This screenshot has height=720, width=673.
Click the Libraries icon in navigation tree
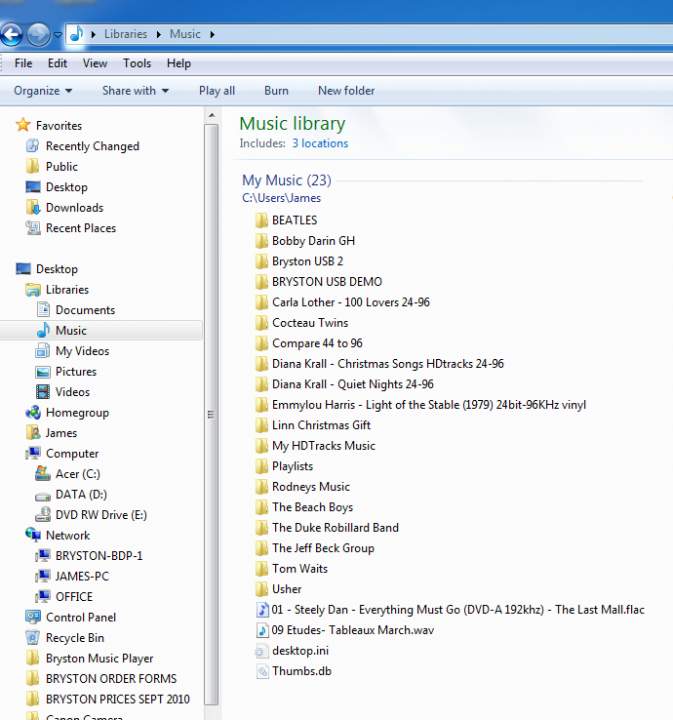pos(33,290)
